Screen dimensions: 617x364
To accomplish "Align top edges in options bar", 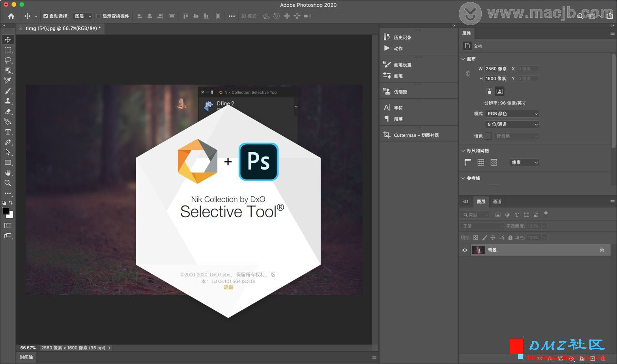I will [185, 16].
